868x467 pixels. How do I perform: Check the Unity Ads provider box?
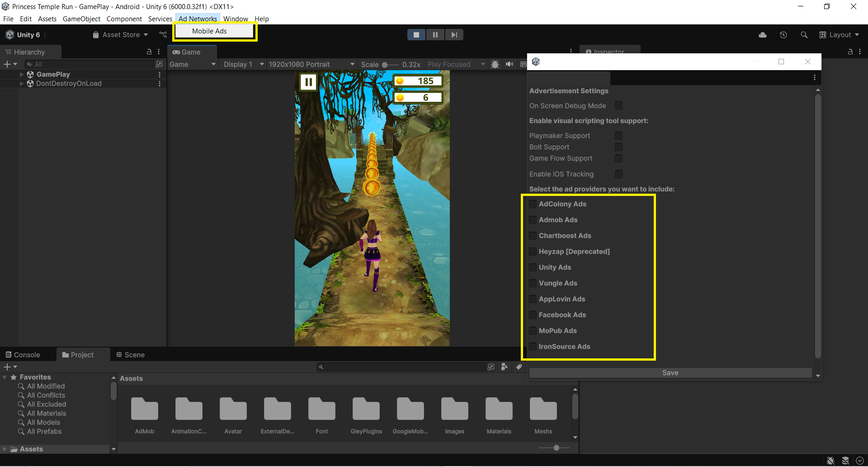tap(533, 267)
